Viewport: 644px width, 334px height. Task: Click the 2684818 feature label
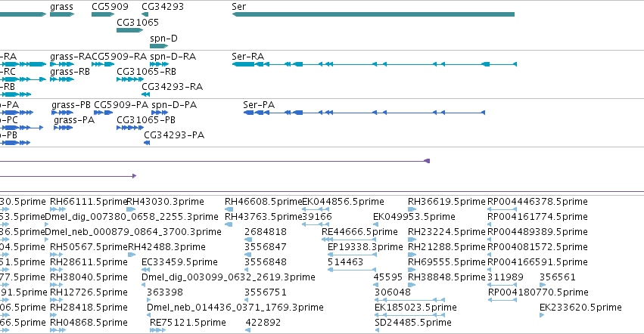266,232
